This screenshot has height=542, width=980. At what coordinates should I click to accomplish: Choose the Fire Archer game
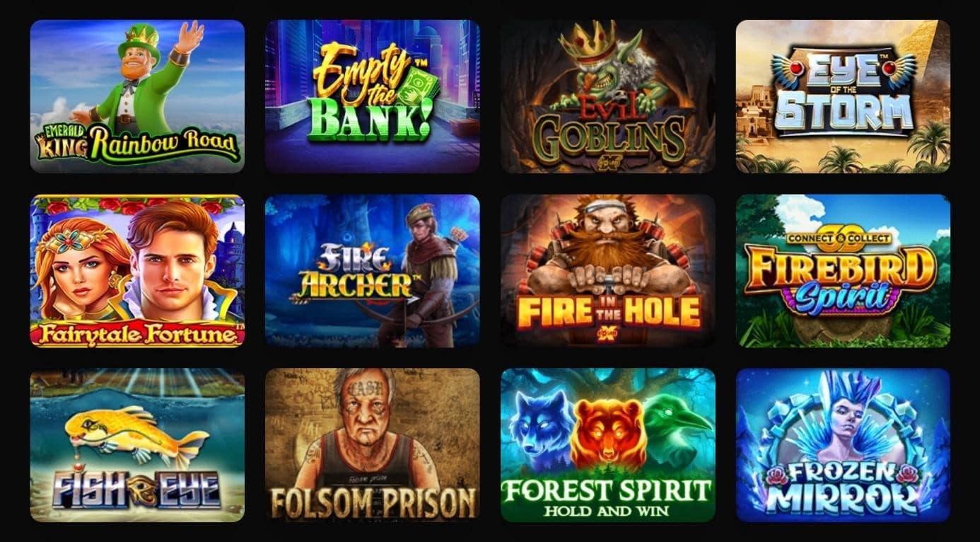click(373, 271)
